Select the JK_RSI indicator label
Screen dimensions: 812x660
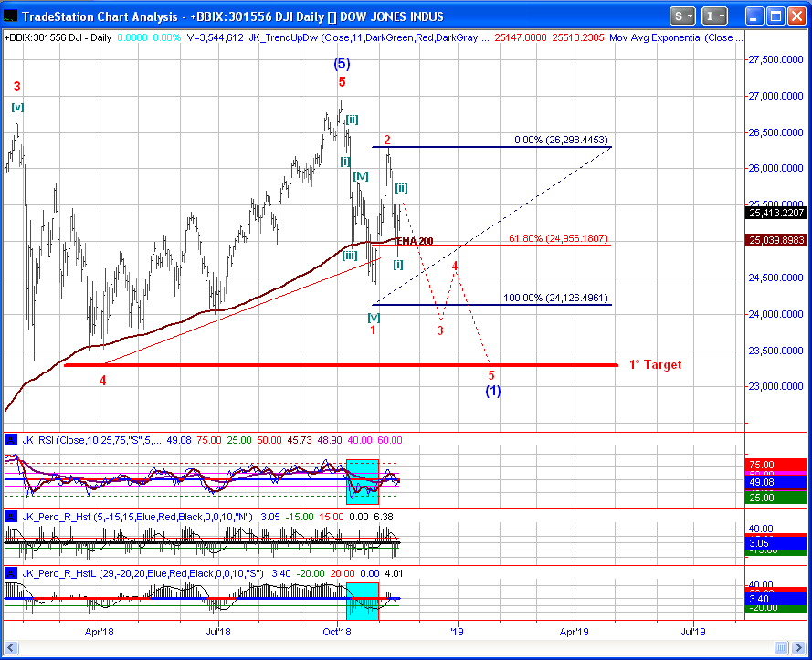91,440
